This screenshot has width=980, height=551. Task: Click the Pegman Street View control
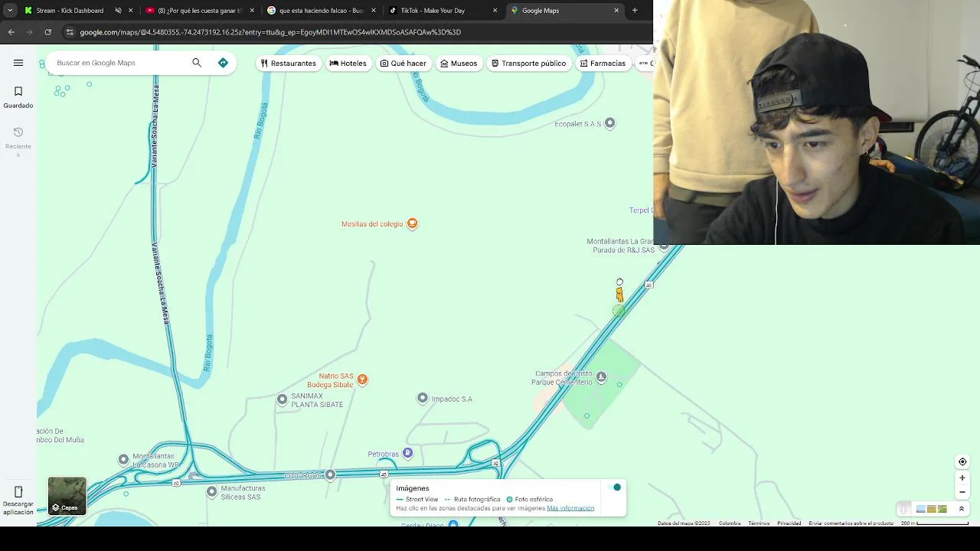904,509
